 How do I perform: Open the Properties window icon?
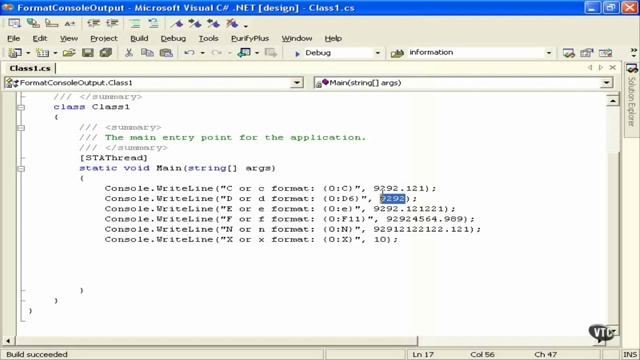pos(587,53)
